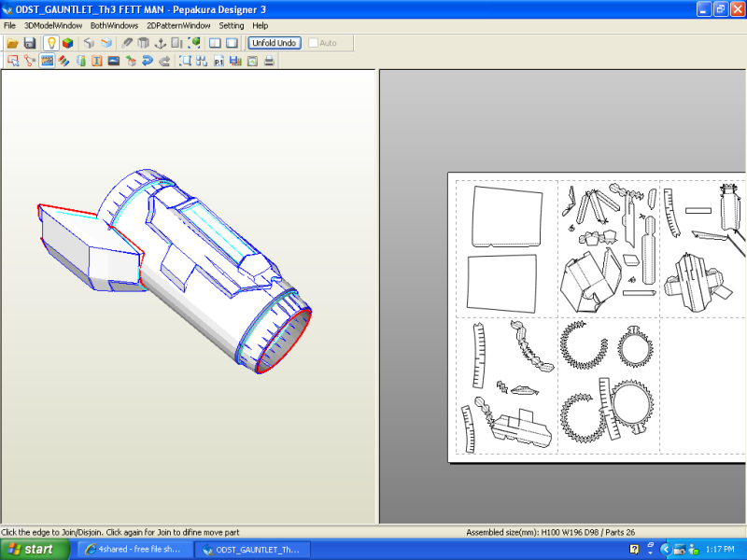Click the yellow help question tray icon
The image size is (747, 560).
coord(634,550)
